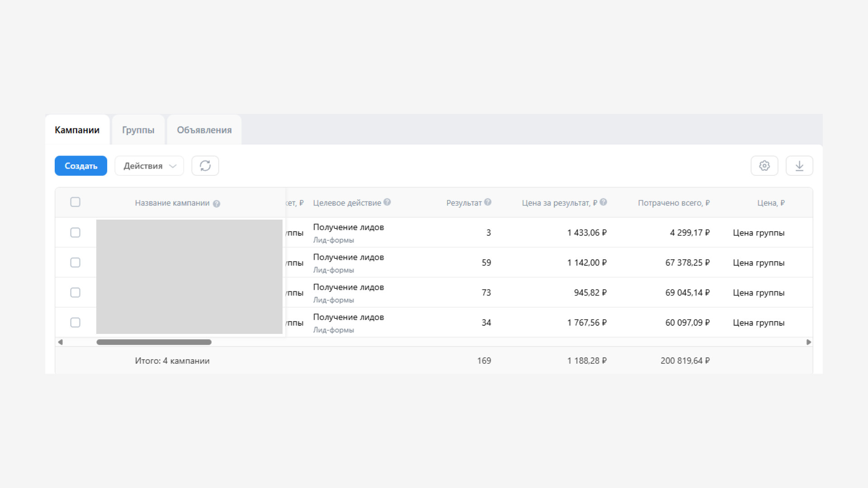Image resolution: width=868 pixels, height=488 pixels.
Task: Click help icon beside Результат header
Action: pyautogui.click(x=488, y=202)
